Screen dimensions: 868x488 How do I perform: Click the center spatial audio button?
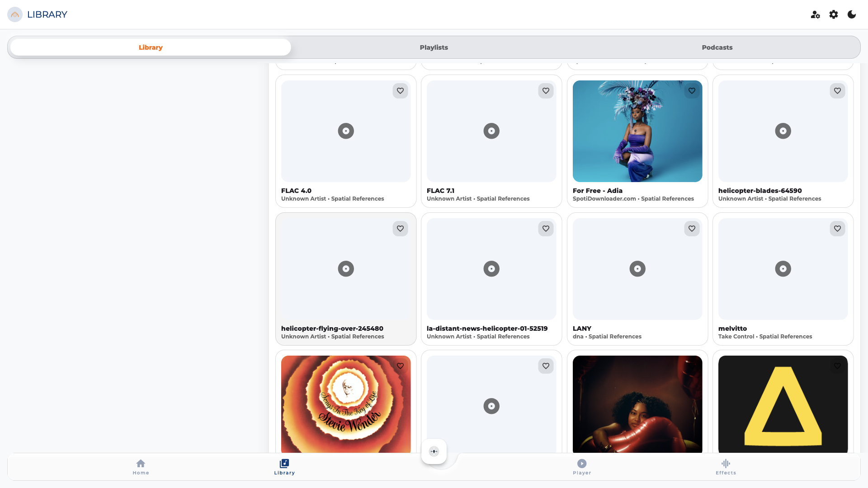[434, 451]
